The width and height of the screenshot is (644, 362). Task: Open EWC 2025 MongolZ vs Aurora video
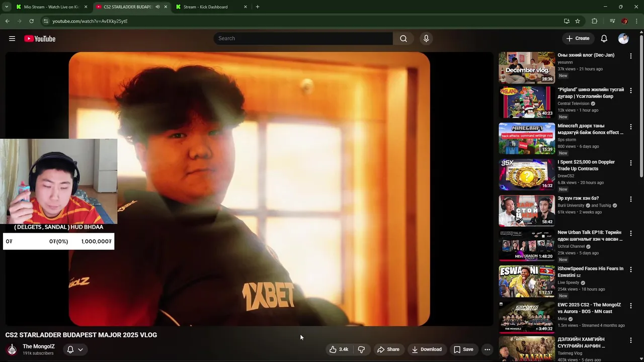tap(527, 317)
